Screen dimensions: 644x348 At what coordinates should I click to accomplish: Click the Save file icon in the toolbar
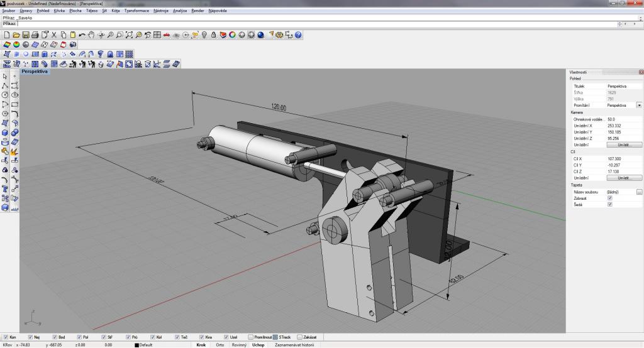26,35
